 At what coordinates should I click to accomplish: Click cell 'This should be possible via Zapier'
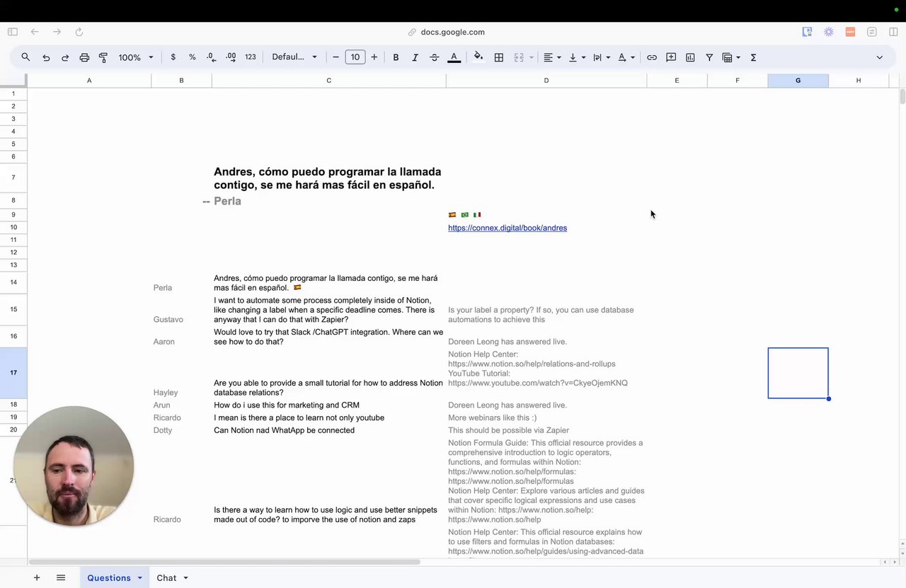[x=546, y=430]
